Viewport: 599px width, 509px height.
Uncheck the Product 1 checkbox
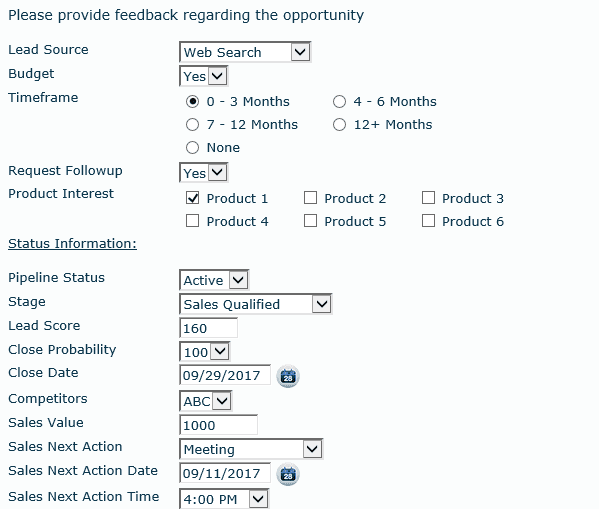tap(192, 198)
